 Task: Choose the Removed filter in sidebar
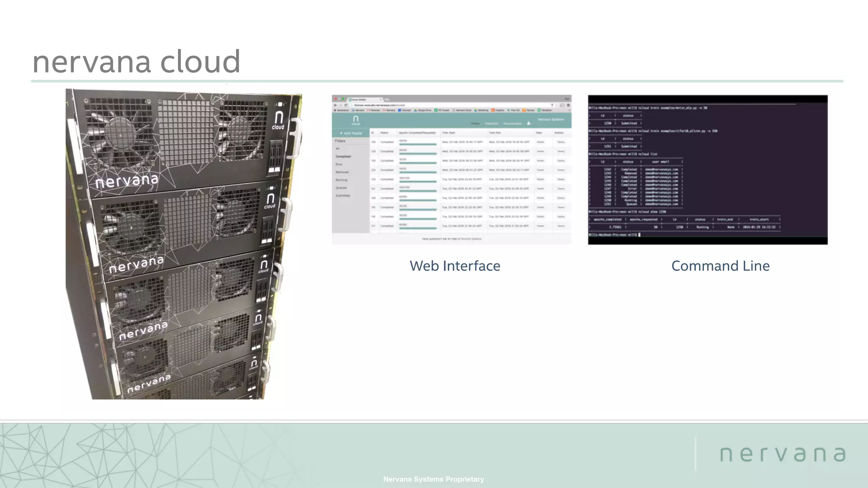pos(342,172)
